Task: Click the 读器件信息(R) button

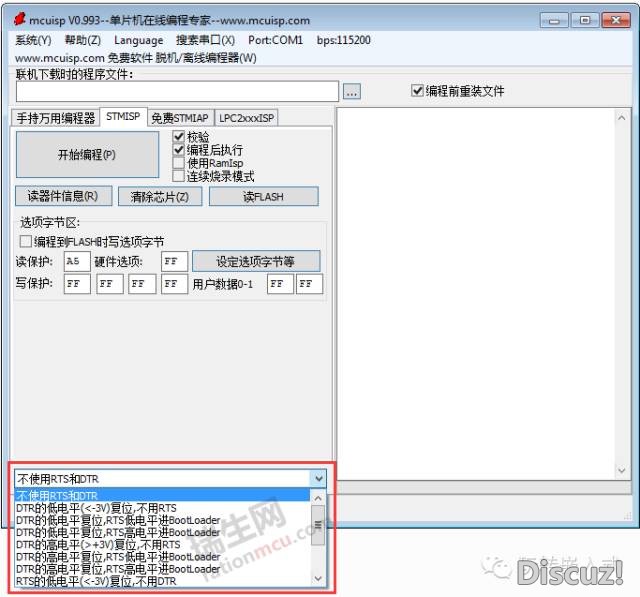Action: tap(63, 196)
